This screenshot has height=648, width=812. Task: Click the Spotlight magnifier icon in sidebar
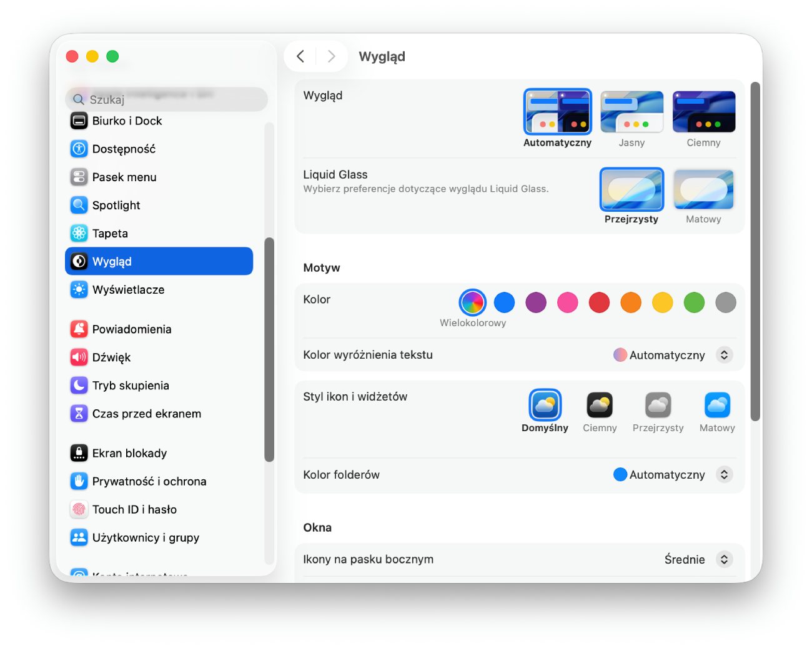(x=79, y=205)
